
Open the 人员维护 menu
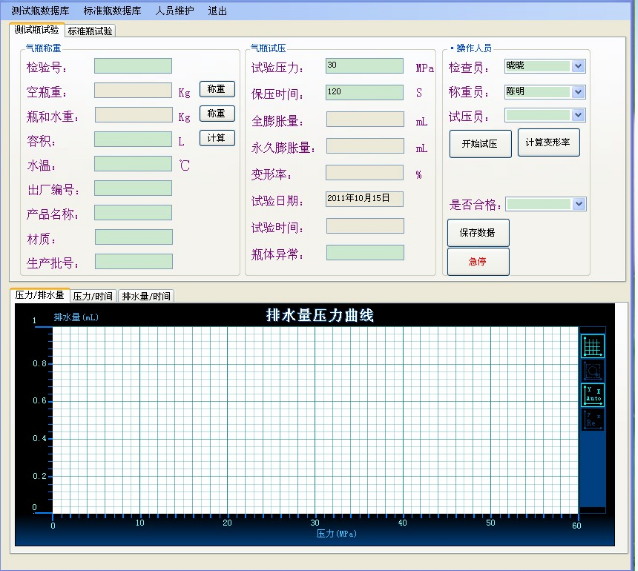175,11
